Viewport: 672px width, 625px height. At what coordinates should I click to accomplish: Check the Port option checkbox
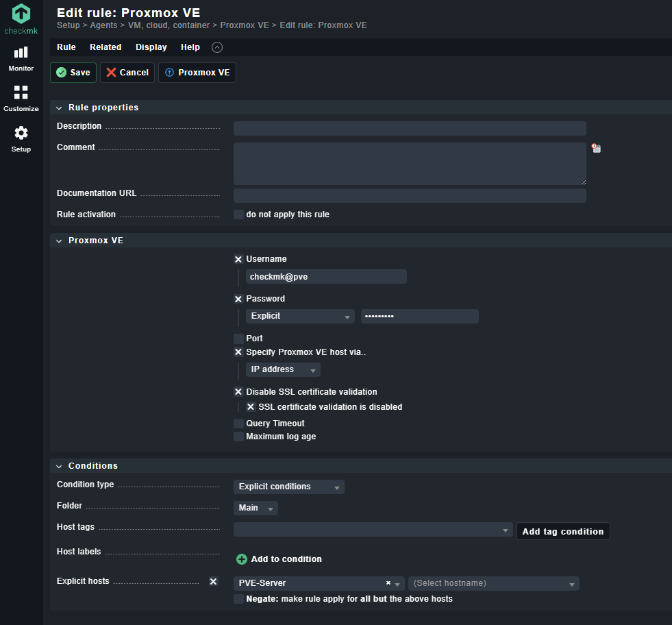pyautogui.click(x=238, y=339)
